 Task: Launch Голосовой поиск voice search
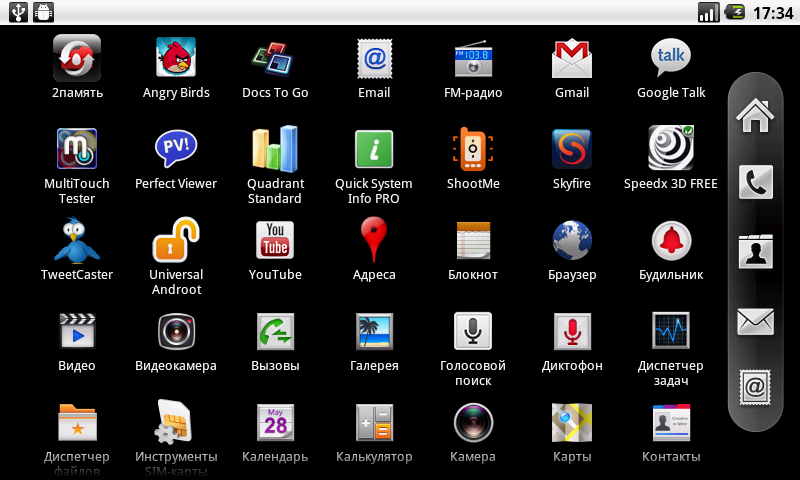point(473,331)
